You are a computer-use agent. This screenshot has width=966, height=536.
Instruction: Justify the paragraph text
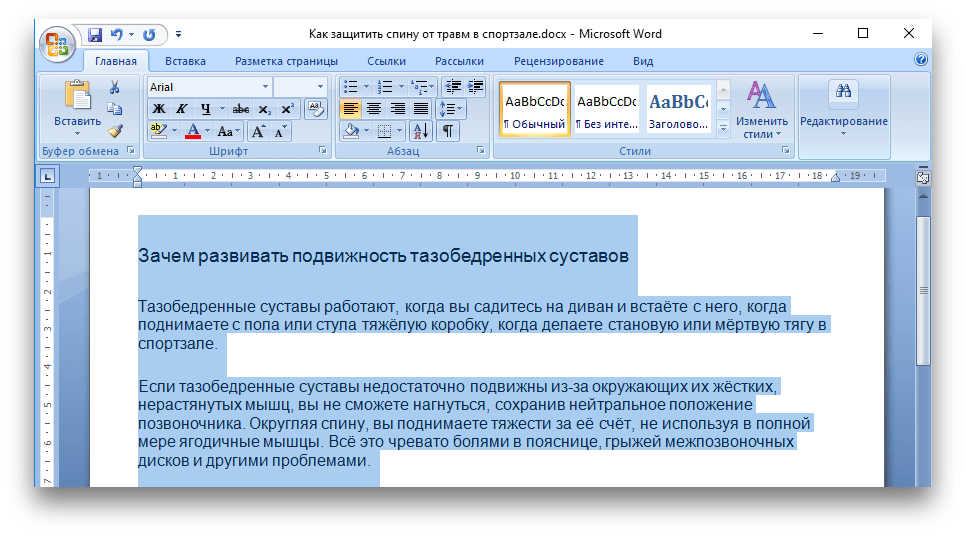tap(421, 109)
